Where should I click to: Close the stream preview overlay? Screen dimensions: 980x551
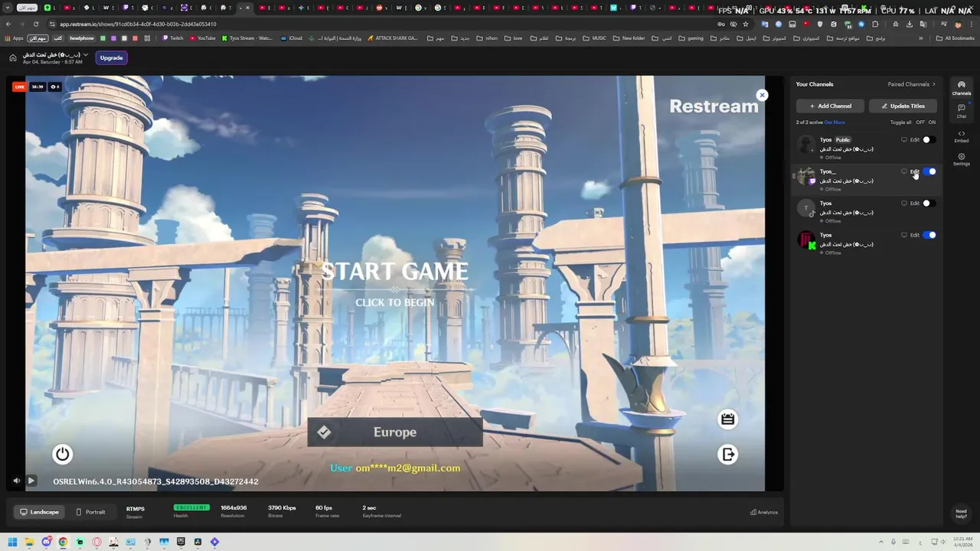pos(762,95)
